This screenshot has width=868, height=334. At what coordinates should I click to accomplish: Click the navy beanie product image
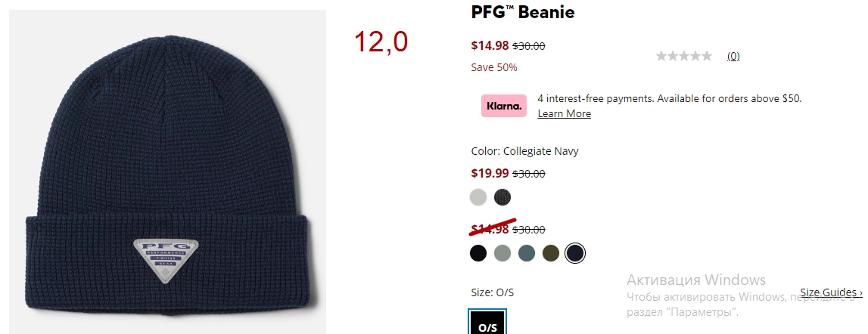168,172
